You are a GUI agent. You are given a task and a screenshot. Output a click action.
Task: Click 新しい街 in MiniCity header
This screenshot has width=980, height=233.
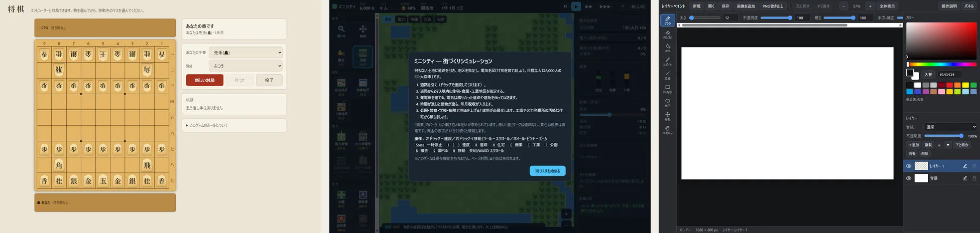(638, 7)
